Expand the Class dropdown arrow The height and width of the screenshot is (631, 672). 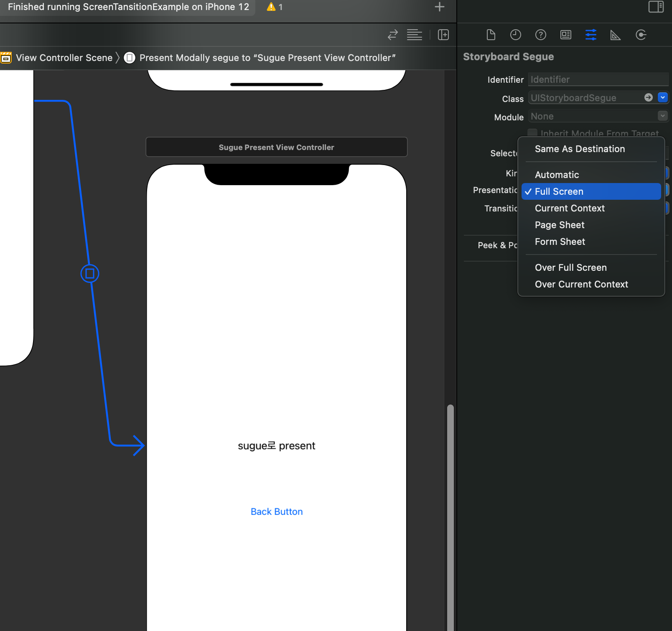click(x=663, y=97)
